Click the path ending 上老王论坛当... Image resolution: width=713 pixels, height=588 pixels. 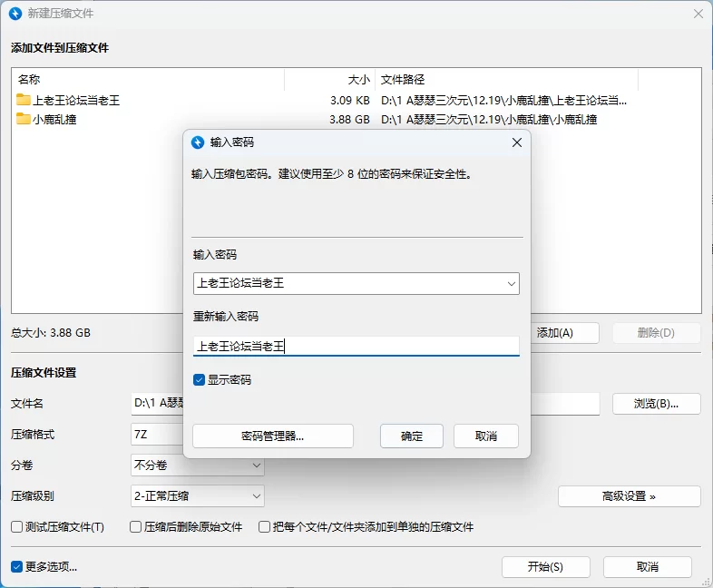503,100
